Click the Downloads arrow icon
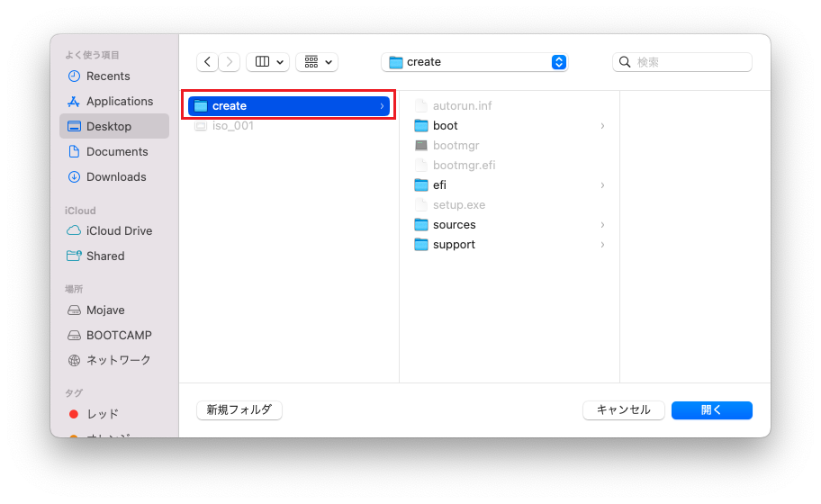The height and width of the screenshot is (504, 821). 75,176
